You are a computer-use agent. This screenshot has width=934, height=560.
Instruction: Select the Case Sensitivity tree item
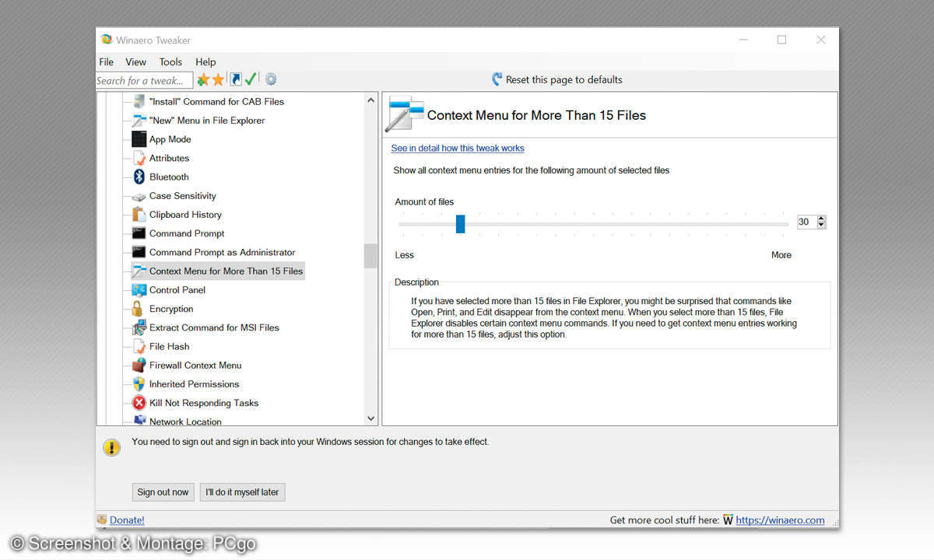click(x=182, y=196)
